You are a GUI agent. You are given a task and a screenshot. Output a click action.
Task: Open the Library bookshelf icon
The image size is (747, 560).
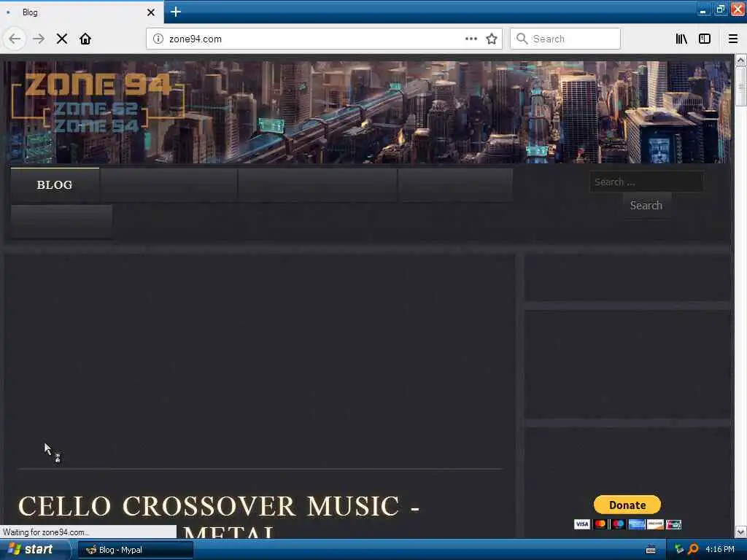click(x=681, y=39)
